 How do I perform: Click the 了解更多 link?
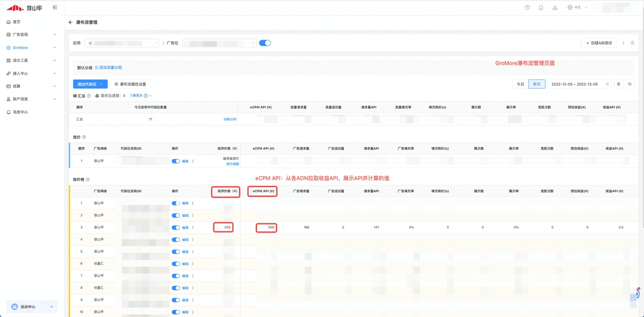136,96
